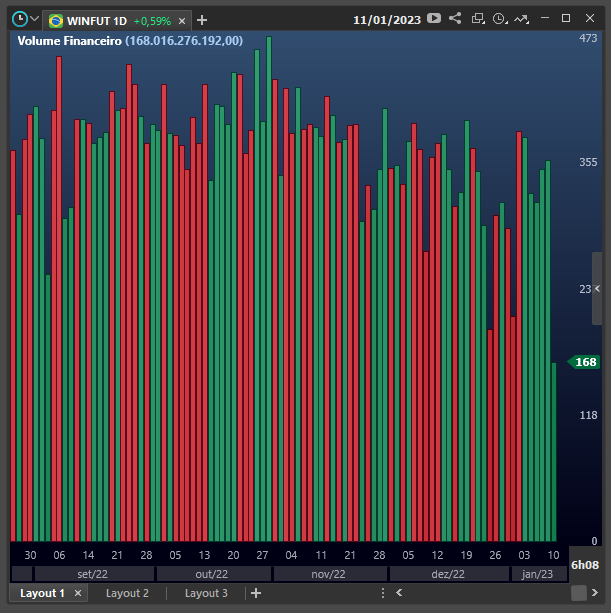Image resolution: width=611 pixels, height=613 pixels.
Task: Open the three-dot options menu
Action: [383, 593]
